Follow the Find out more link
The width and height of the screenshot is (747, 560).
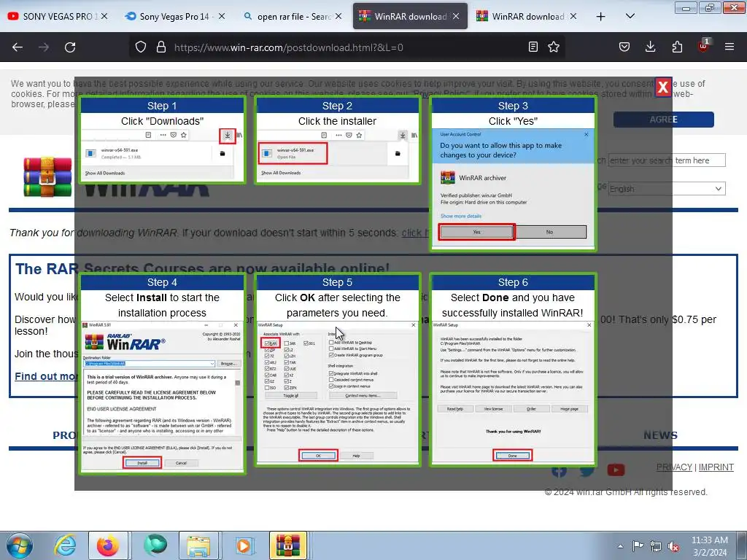[44, 376]
